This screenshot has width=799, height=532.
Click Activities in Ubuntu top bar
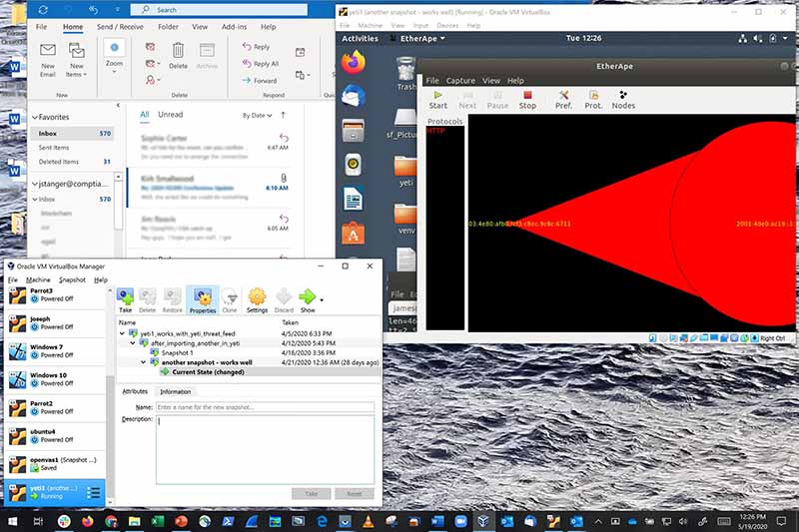pos(360,38)
